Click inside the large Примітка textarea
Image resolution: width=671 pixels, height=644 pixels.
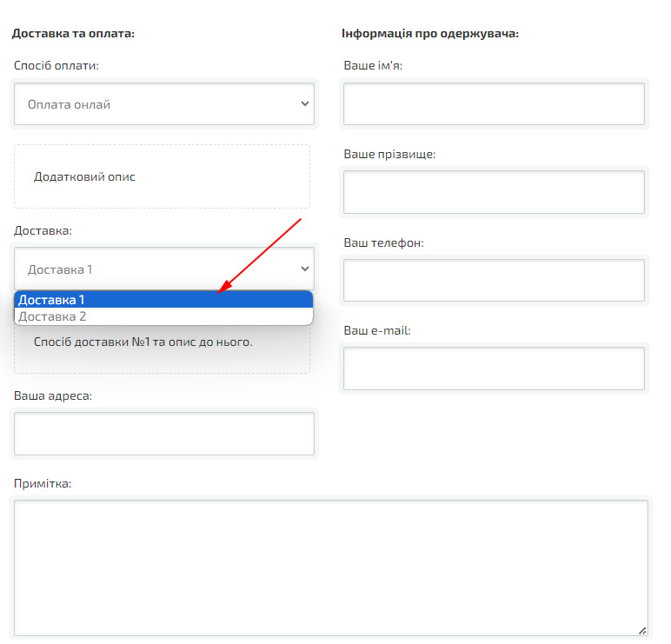point(330,568)
